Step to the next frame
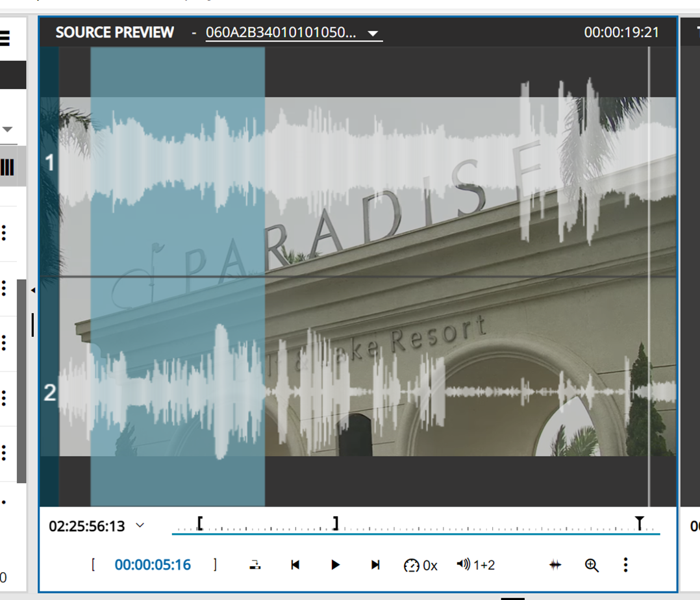The height and width of the screenshot is (600, 700). click(375, 565)
